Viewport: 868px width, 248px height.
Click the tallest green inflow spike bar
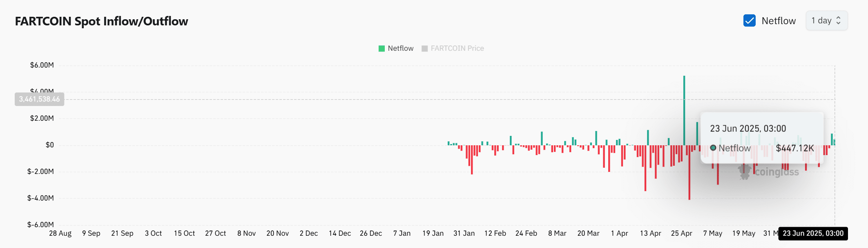click(684, 110)
